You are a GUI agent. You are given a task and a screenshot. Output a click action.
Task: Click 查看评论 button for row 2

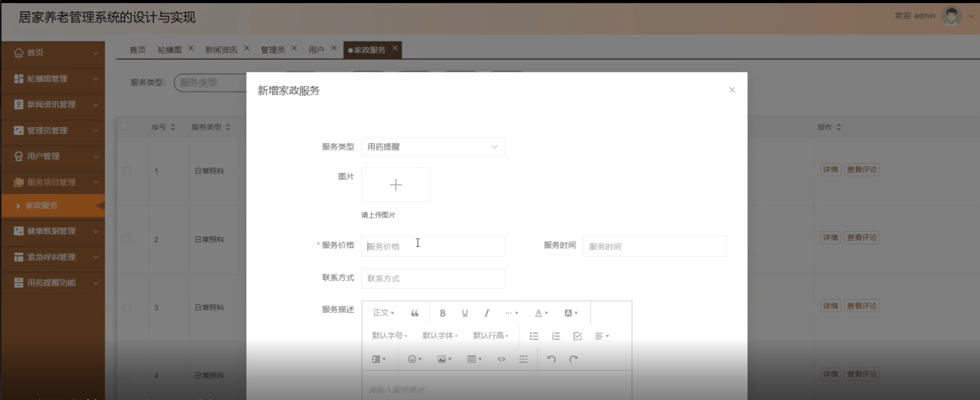point(861,238)
